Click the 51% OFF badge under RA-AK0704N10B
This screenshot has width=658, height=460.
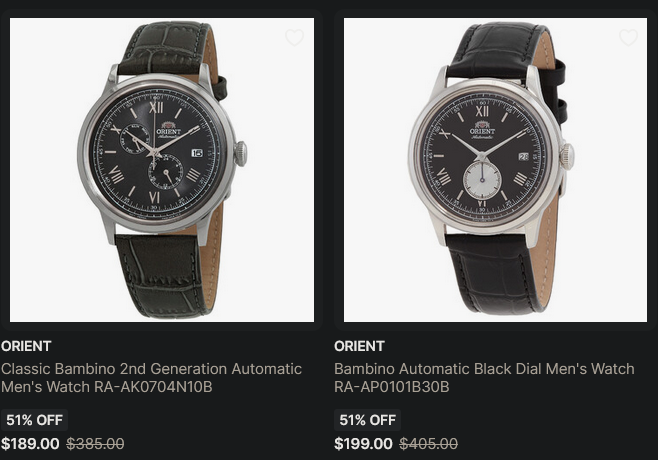(34, 420)
